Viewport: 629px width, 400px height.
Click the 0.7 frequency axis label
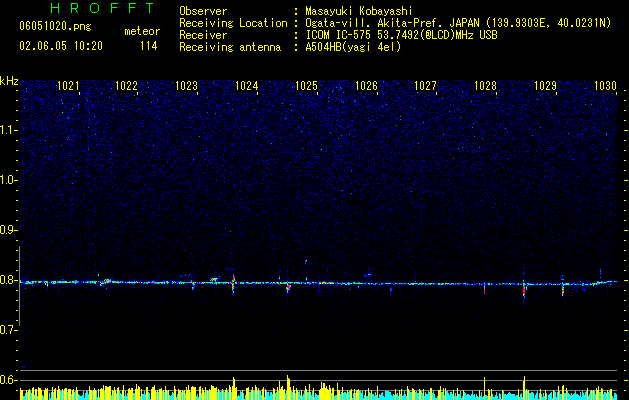9,330
